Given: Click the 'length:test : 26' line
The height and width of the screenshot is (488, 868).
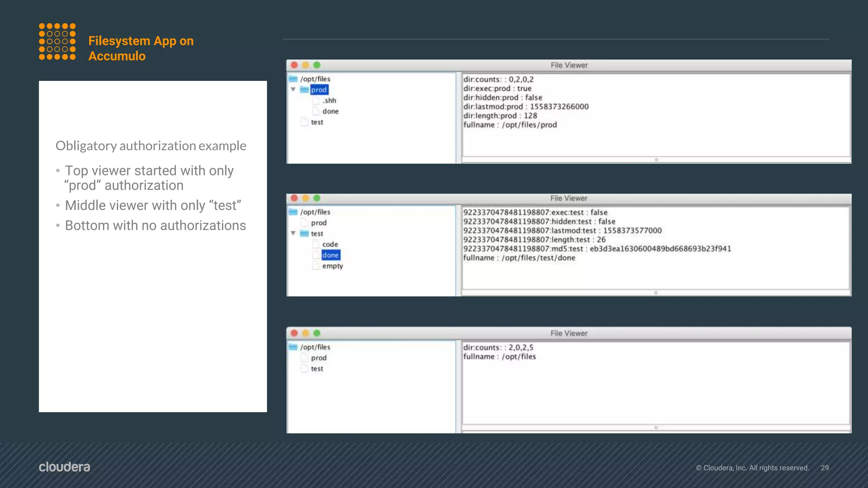Looking at the screenshot, I should coord(534,239).
